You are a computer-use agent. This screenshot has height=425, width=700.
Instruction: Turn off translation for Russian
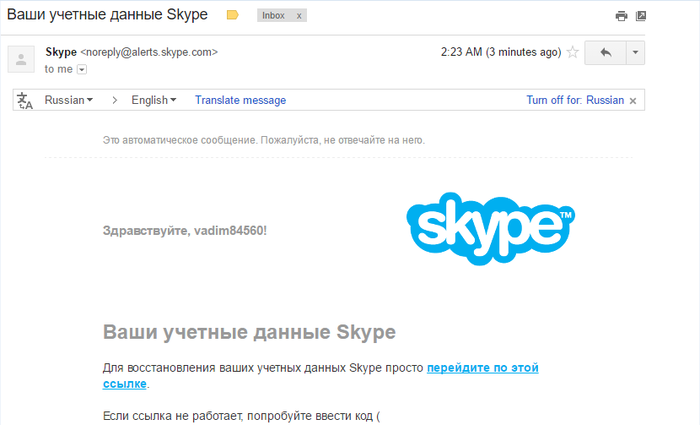(x=575, y=100)
